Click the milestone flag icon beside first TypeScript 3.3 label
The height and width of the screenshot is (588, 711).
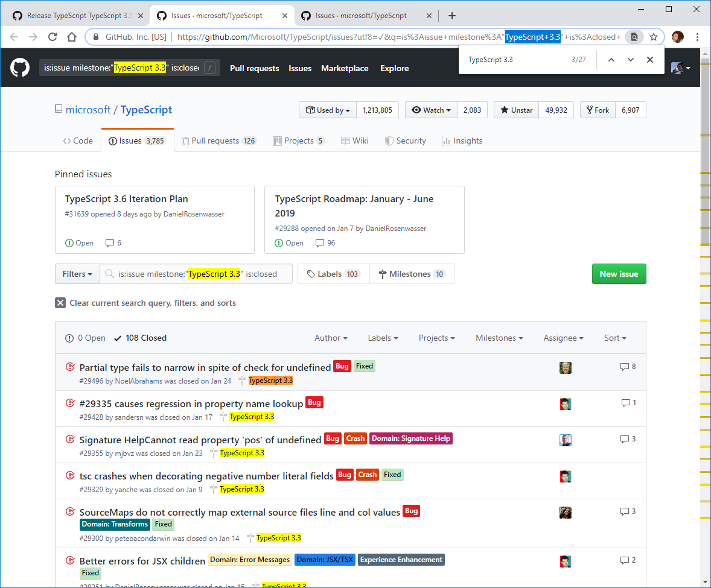point(241,380)
